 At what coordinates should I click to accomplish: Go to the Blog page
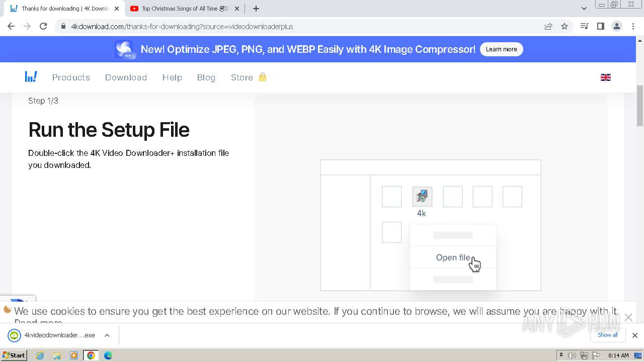(x=206, y=77)
